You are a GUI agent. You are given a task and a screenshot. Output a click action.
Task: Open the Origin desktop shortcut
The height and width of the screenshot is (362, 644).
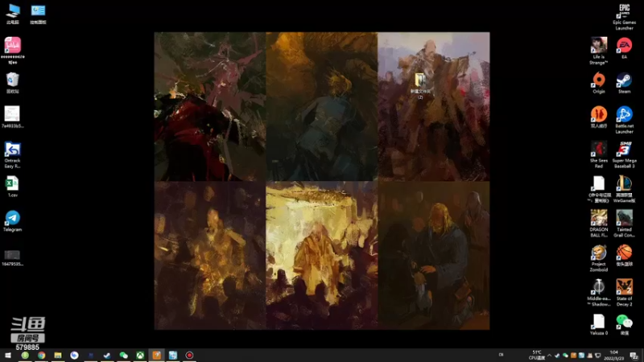tap(598, 83)
